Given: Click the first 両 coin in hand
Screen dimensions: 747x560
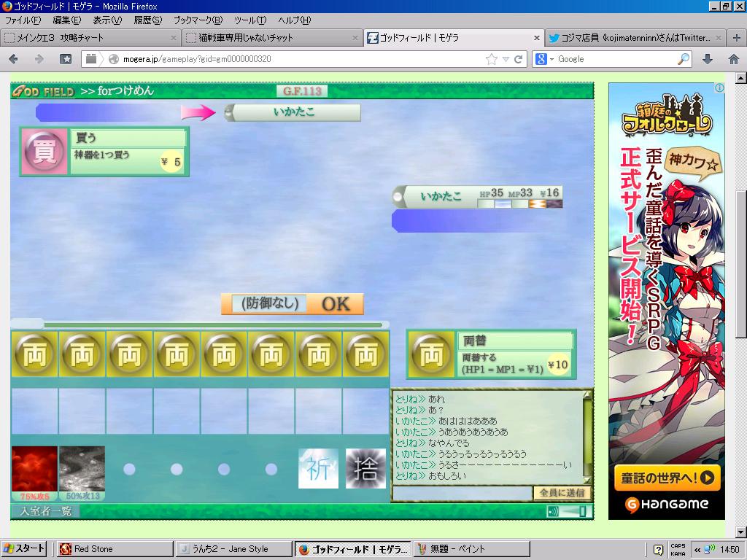Looking at the screenshot, I should [x=34, y=356].
